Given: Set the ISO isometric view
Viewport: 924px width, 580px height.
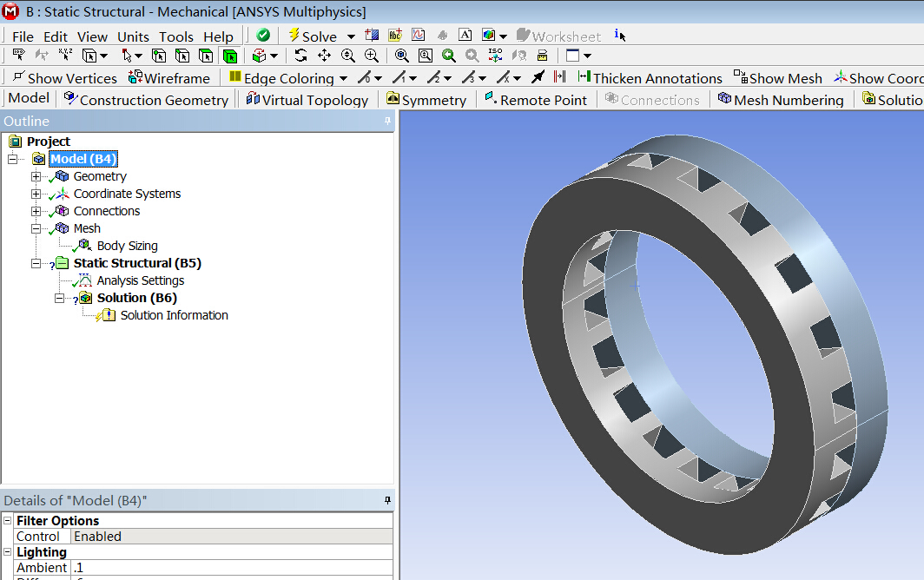Looking at the screenshot, I should pyautogui.click(x=495, y=56).
